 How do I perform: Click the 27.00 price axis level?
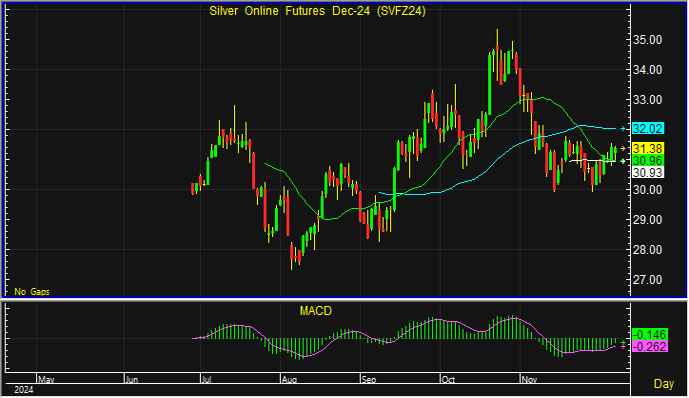point(647,280)
